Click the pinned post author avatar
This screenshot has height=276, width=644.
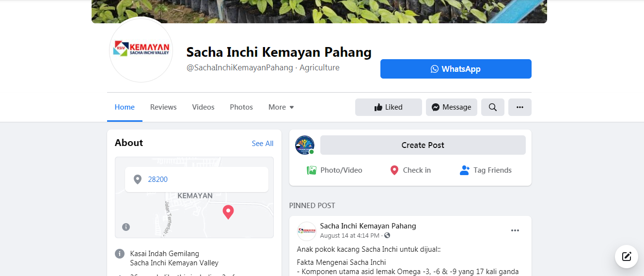pos(307,231)
